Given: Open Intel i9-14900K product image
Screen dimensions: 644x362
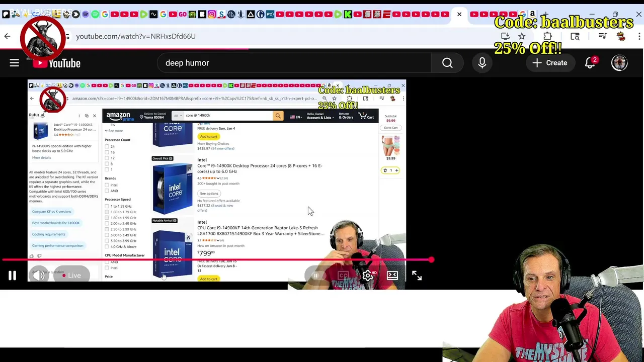Looking at the screenshot, I should (173, 188).
